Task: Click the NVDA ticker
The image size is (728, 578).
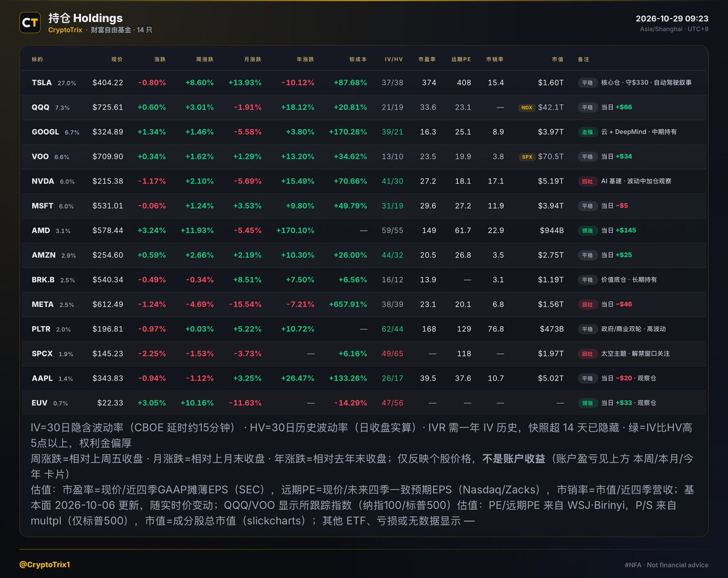Action: (43, 181)
